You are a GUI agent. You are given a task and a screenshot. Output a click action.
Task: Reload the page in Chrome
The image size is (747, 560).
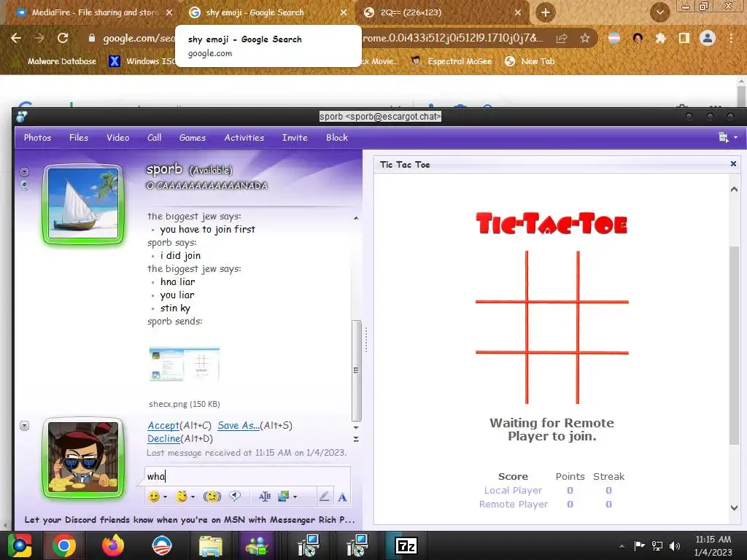pyautogui.click(x=63, y=38)
